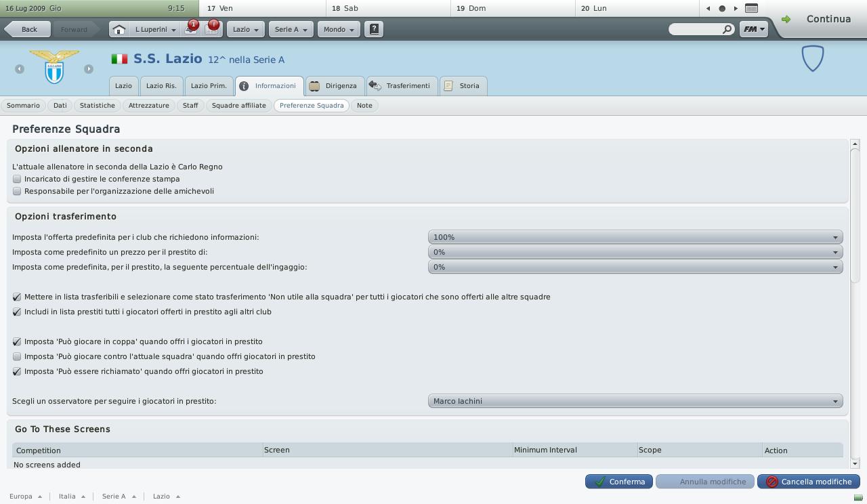Click the search magnifier icon

tap(727, 29)
